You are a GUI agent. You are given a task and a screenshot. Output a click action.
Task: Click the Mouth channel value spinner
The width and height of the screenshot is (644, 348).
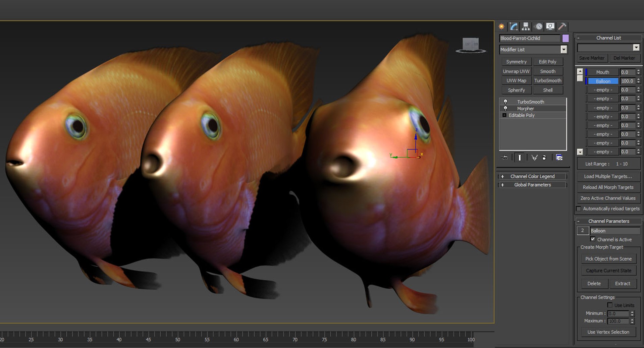638,72
